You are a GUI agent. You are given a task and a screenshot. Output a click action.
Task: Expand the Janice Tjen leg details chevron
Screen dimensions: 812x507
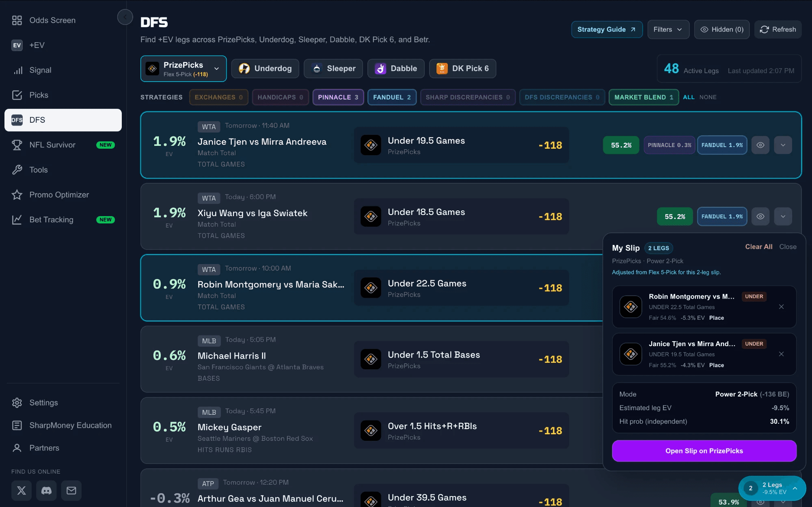click(x=783, y=145)
